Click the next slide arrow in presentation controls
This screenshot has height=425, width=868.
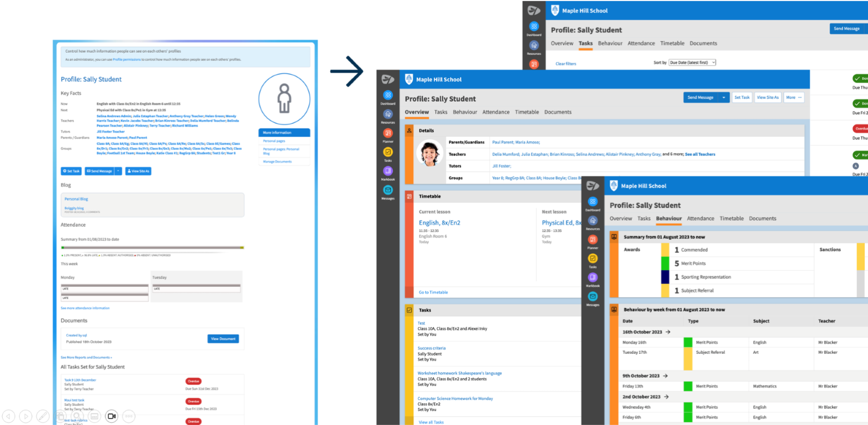click(26, 416)
